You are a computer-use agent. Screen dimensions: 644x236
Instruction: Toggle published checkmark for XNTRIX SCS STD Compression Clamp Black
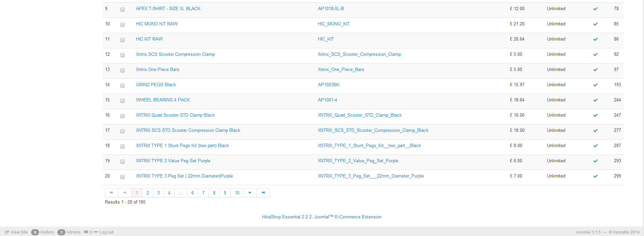(x=595, y=131)
